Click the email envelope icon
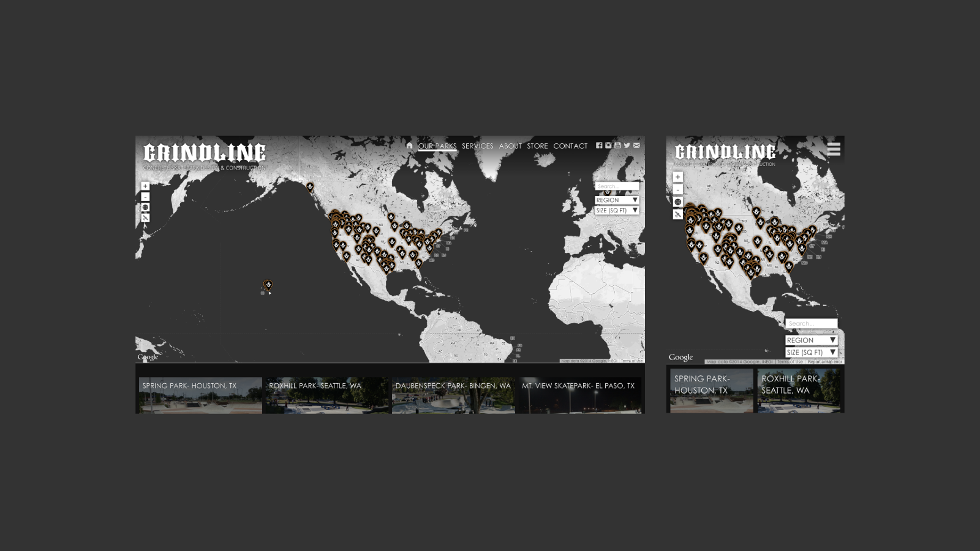 click(x=636, y=146)
